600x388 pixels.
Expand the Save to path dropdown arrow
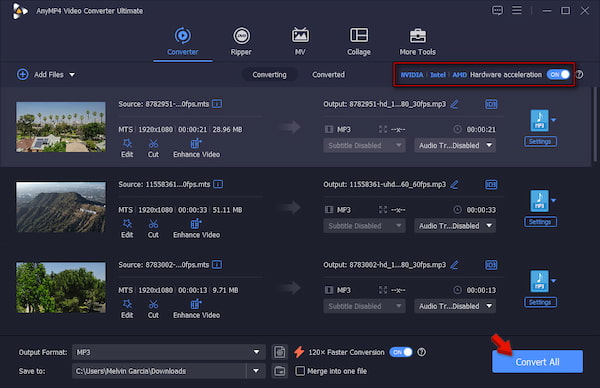pyautogui.click(x=256, y=371)
